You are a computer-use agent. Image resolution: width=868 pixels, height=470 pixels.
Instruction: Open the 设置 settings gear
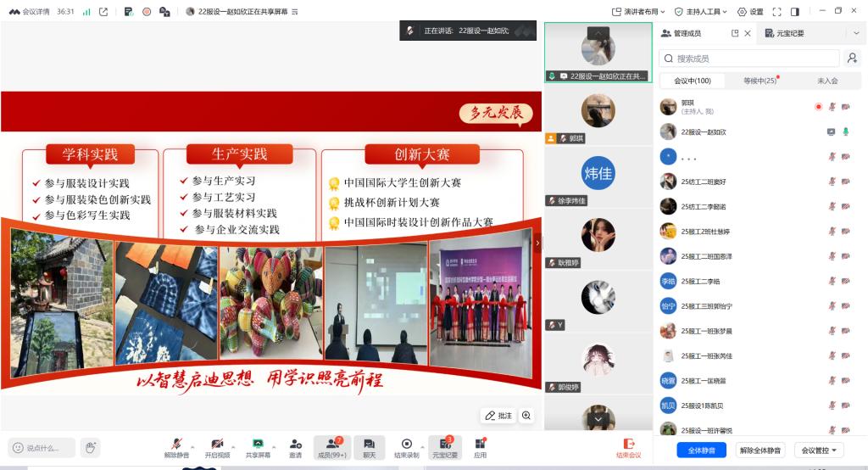tap(749, 12)
